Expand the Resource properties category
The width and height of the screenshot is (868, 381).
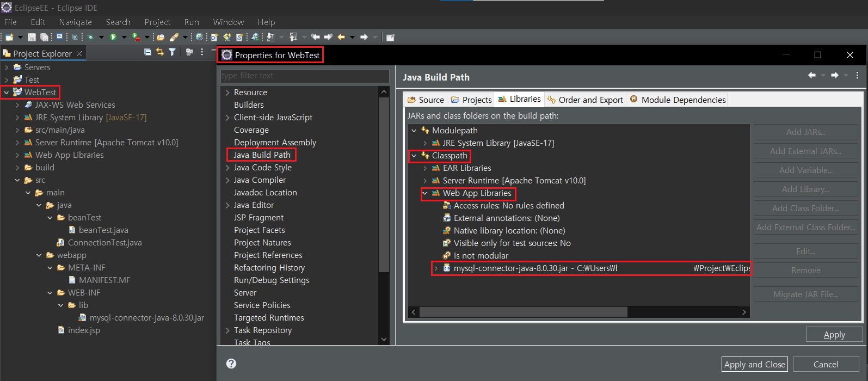[227, 93]
